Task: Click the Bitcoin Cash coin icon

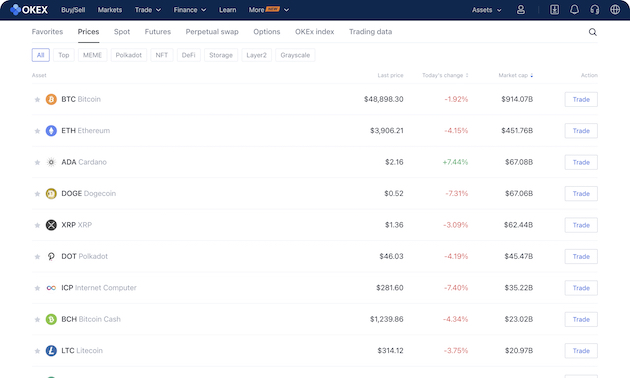Action: (51, 319)
